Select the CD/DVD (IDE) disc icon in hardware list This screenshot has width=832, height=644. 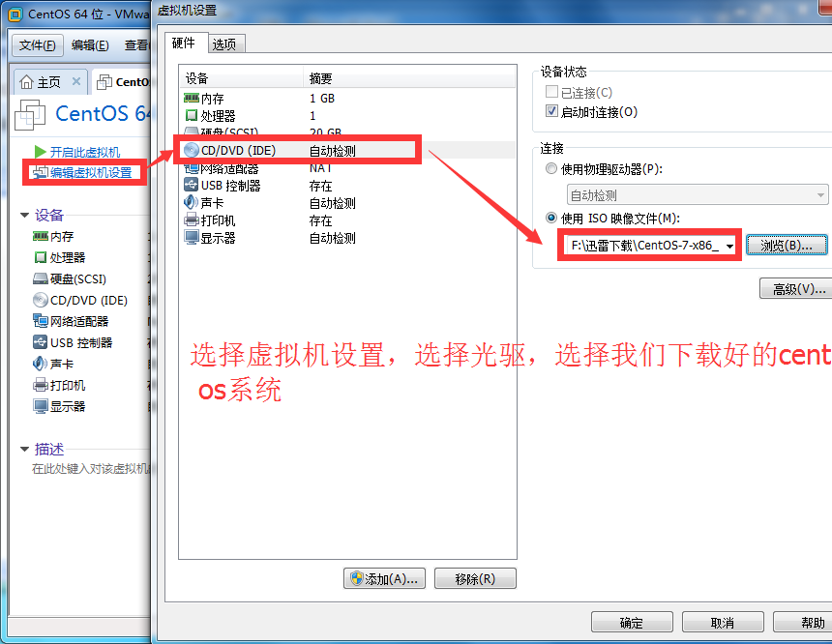point(191,150)
